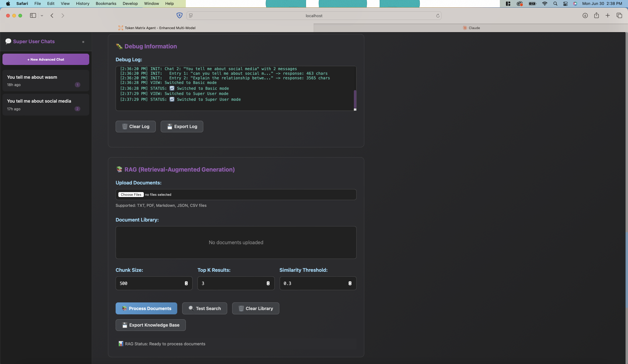Export the Knowledge Base
This screenshot has height=364, width=628.
tap(151, 325)
